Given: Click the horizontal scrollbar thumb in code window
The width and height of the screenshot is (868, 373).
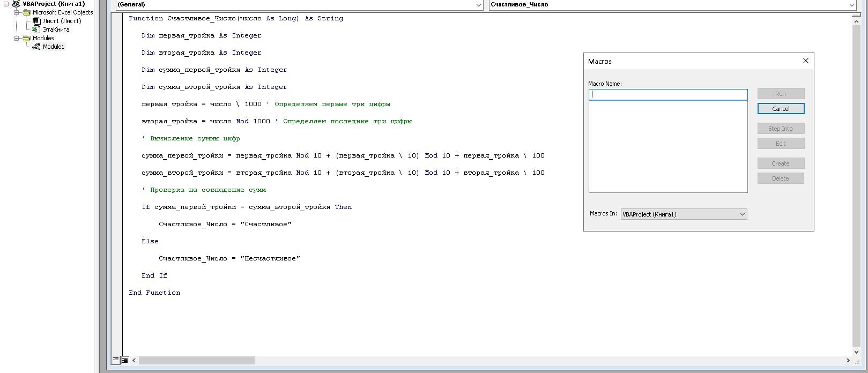Looking at the screenshot, I should tap(196, 361).
